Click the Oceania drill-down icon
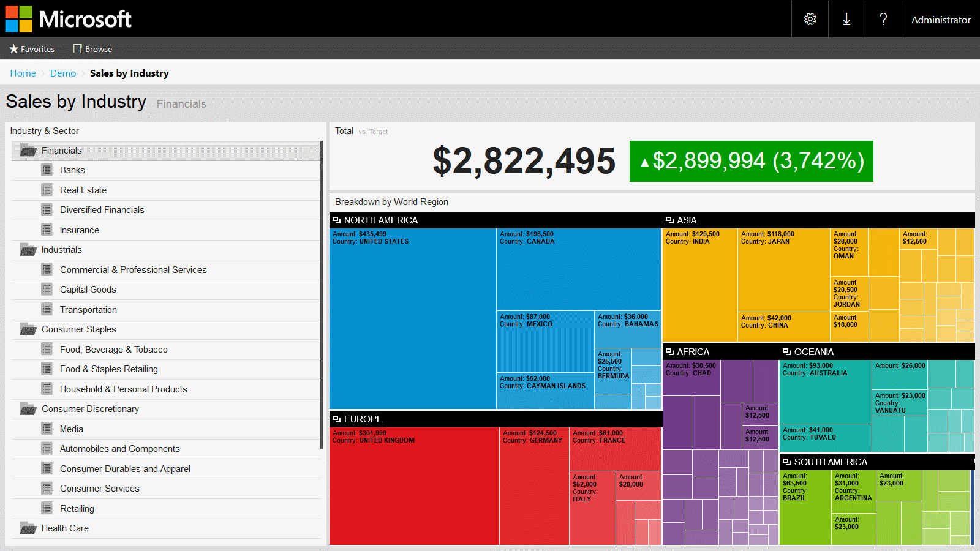This screenshot has height=551, width=980. [x=786, y=351]
